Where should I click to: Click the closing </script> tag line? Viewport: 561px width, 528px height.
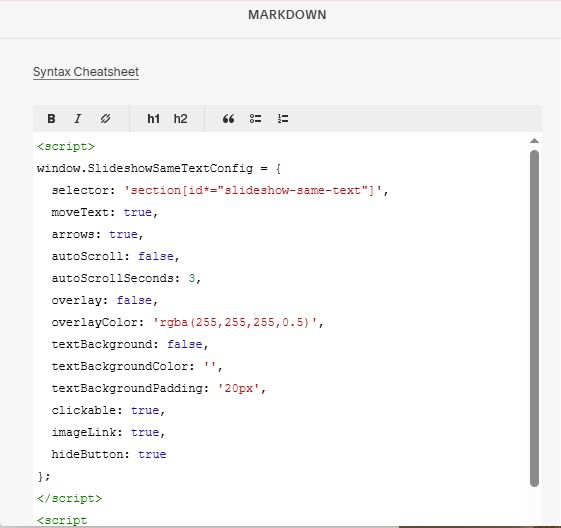point(69,498)
